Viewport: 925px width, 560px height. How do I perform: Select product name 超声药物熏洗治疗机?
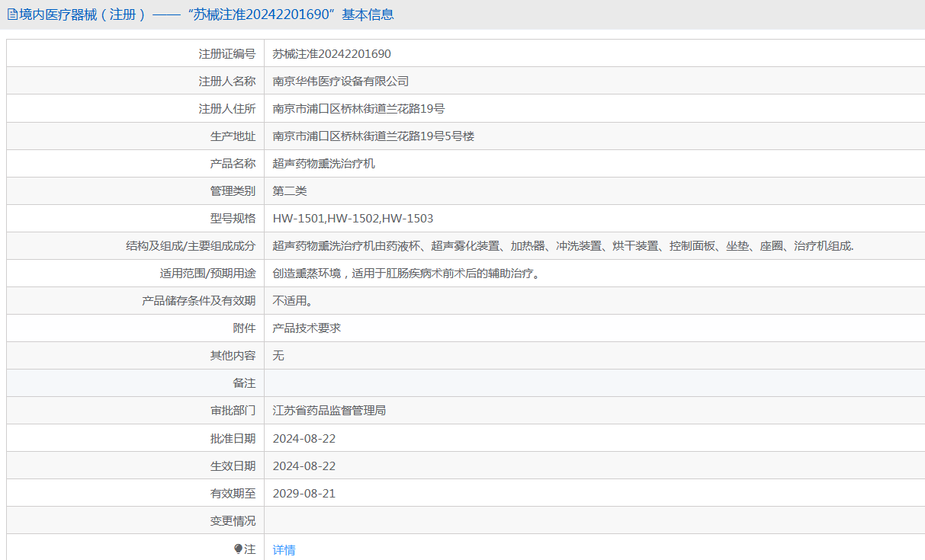(x=324, y=164)
